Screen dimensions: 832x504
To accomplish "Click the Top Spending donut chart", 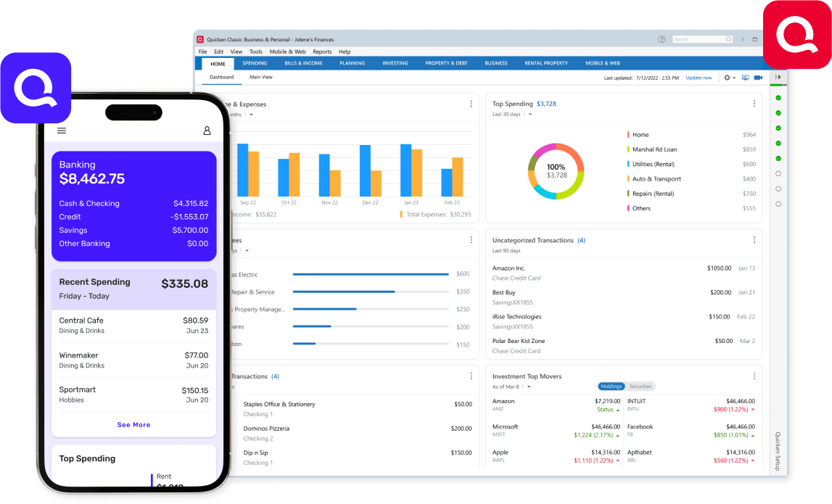I will [556, 171].
